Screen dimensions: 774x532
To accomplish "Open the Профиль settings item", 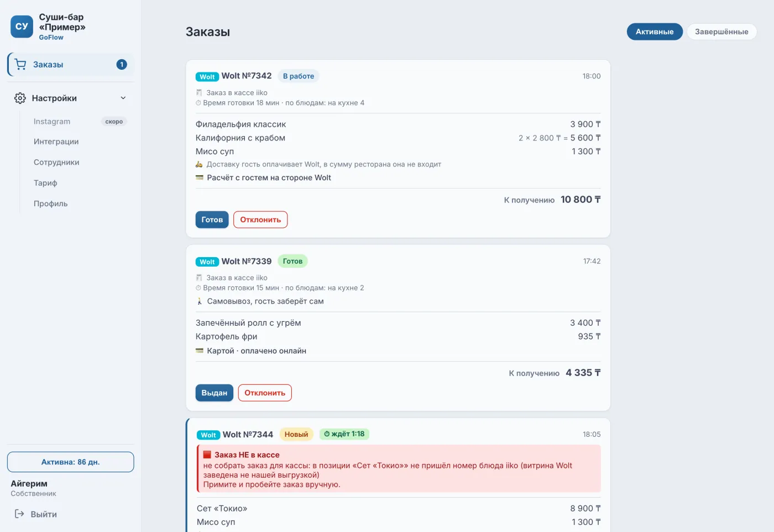I will pyautogui.click(x=80, y=204).
